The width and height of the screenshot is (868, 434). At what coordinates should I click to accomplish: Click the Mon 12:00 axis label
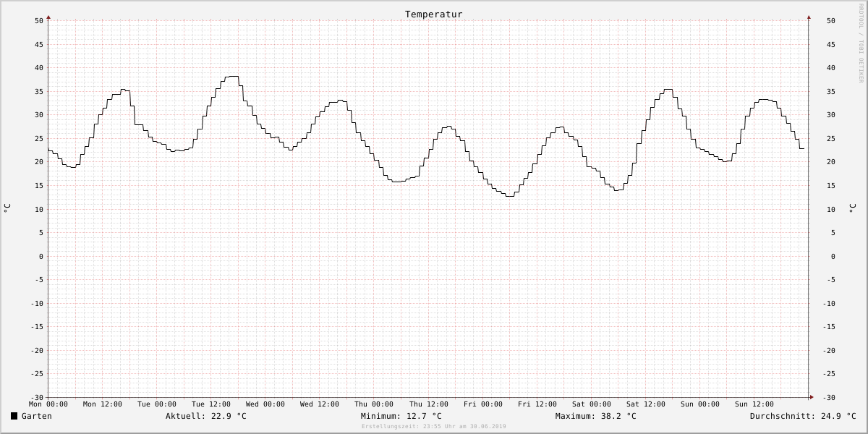(x=103, y=404)
